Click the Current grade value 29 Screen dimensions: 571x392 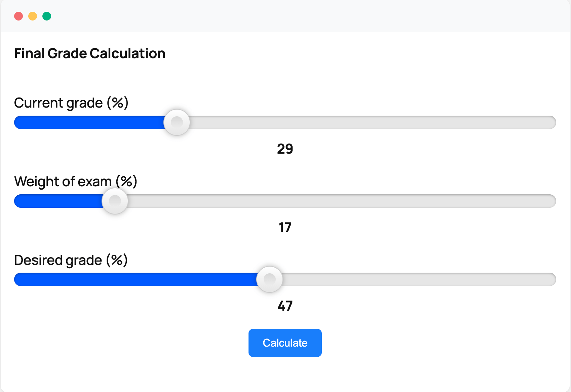click(x=285, y=149)
